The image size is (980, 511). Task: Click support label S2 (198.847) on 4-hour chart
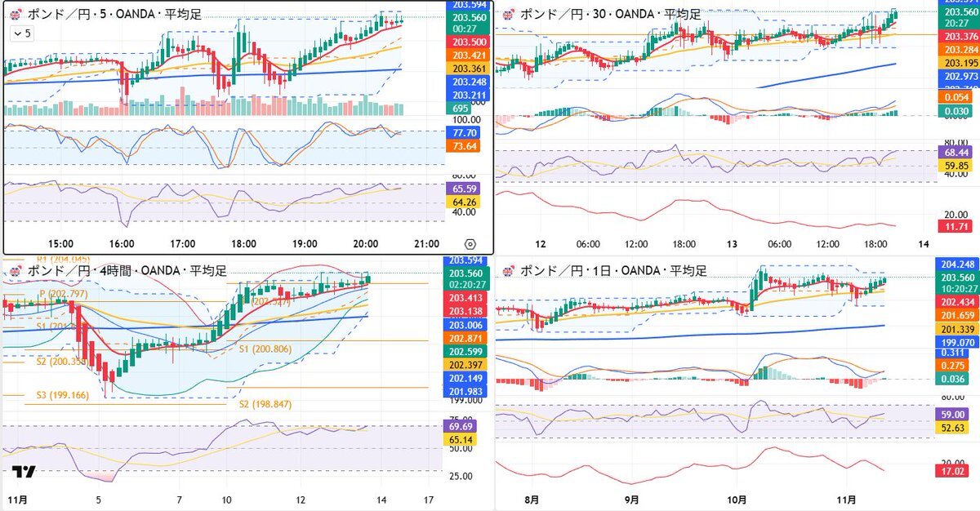(265, 404)
